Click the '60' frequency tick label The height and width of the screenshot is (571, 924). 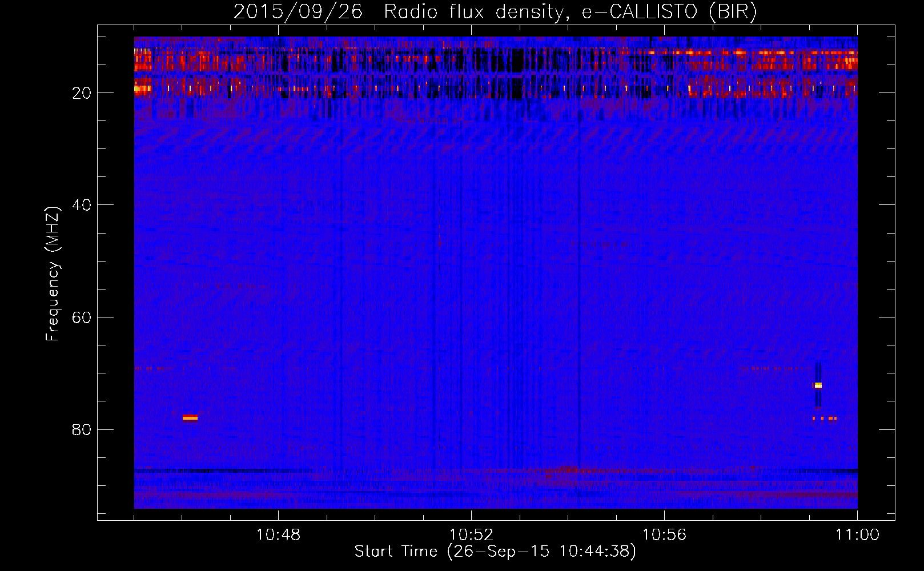[82, 317]
